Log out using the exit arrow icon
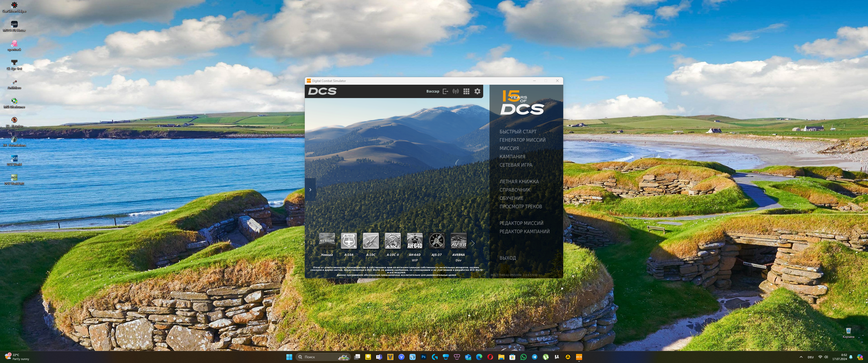 point(445,91)
